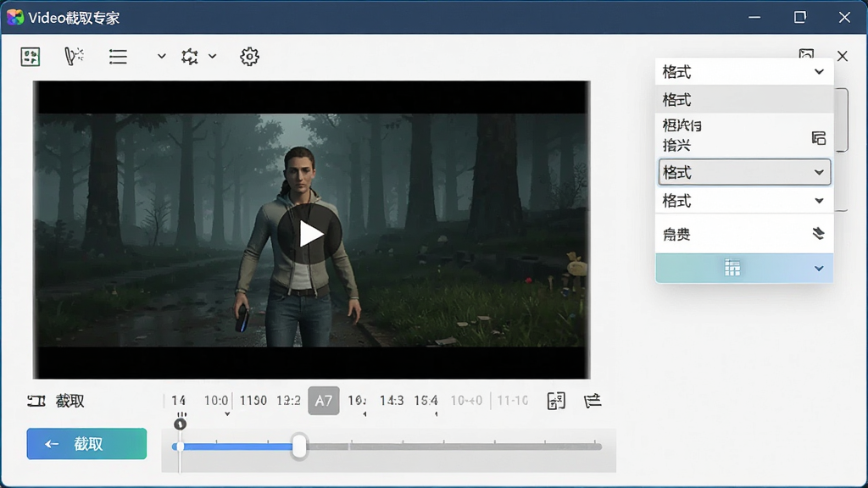
Task: Select the 1190 time label
Action: point(253,401)
